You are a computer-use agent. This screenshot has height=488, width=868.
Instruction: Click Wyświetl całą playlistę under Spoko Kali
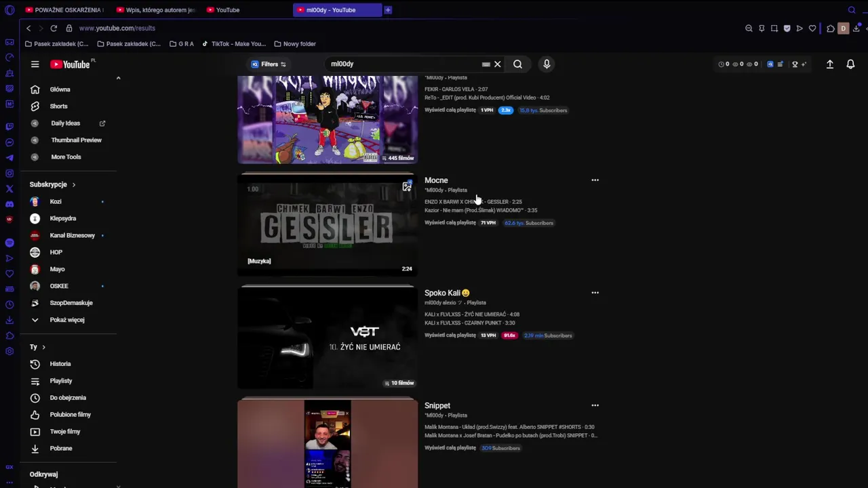pos(450,335)
